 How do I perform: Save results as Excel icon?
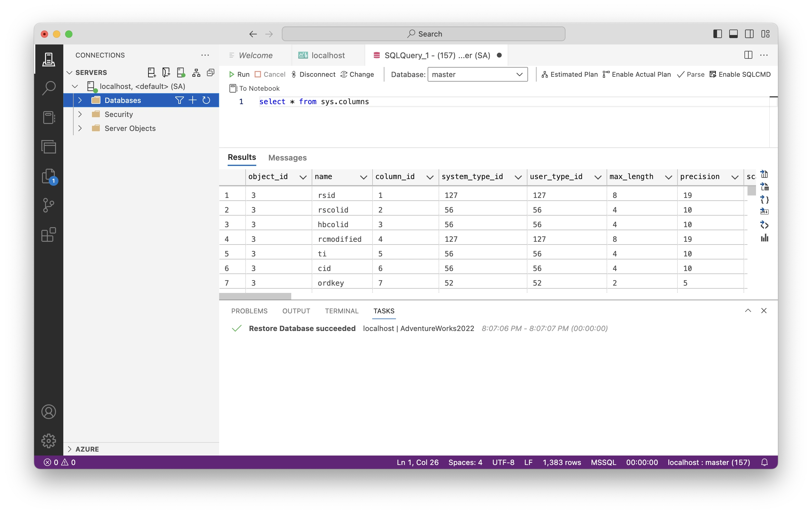coord(764,187)
